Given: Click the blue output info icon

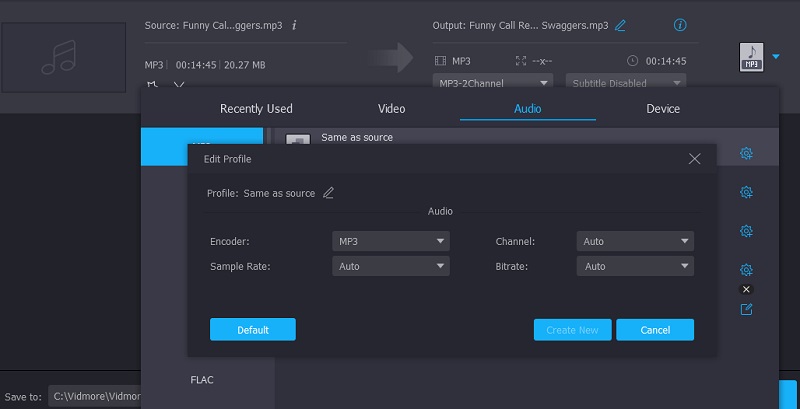Looking at the screenshot, I should pos(681,25).
